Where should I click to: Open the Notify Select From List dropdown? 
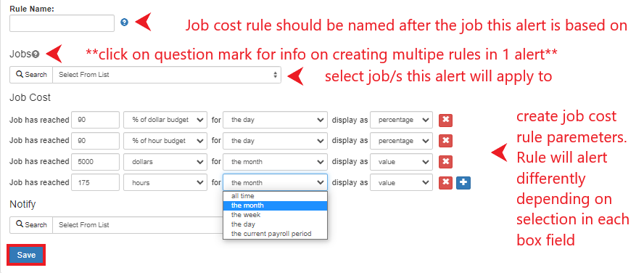click(138, 225)
